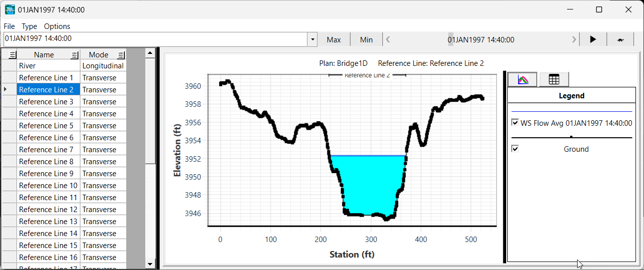Screen dimensions: 644x270
Task: Click the list scrollbar down arrow
Action: (x=150, y=264)
